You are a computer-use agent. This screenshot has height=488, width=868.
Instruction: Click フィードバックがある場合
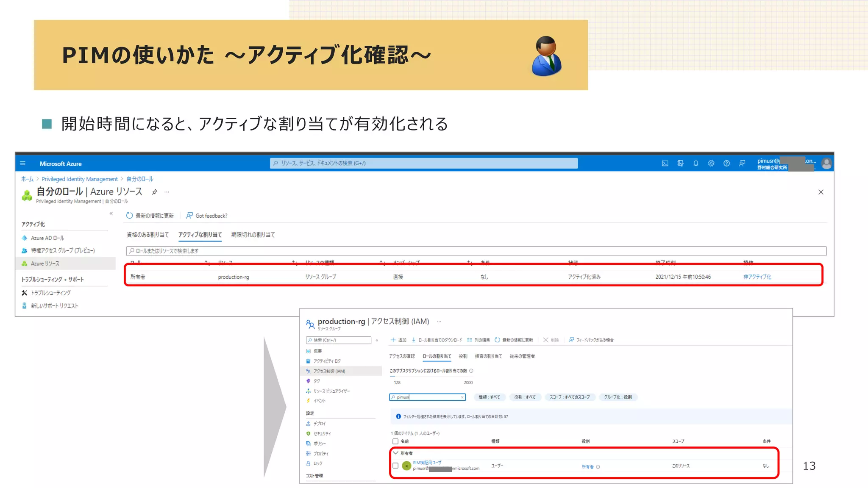point(591,340)
